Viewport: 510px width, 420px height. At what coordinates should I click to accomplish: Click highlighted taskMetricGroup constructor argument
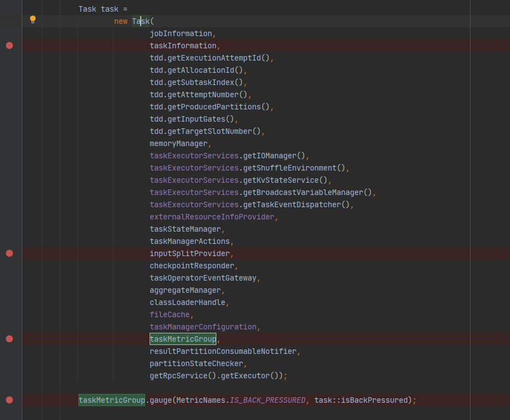point(183,339)
